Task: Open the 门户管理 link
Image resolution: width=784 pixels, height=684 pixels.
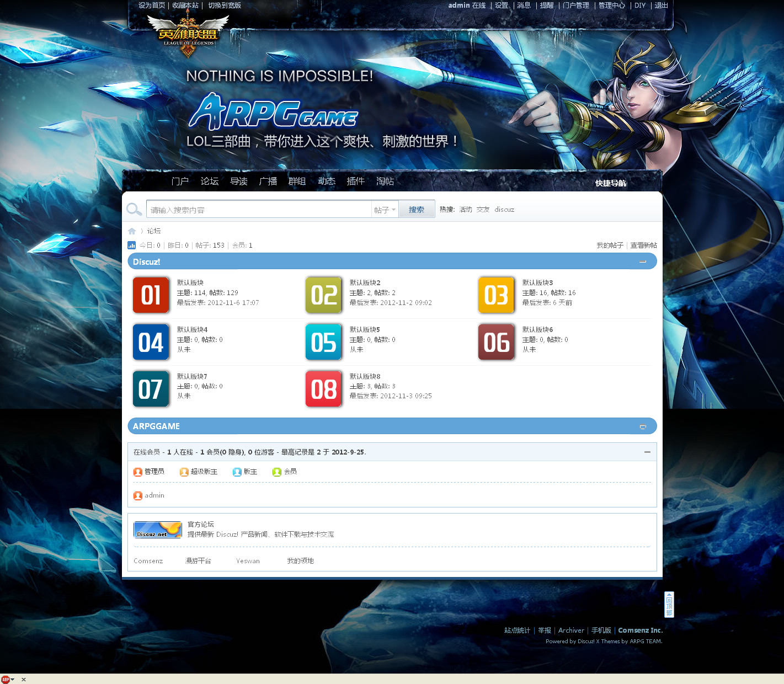Action: 576,6
